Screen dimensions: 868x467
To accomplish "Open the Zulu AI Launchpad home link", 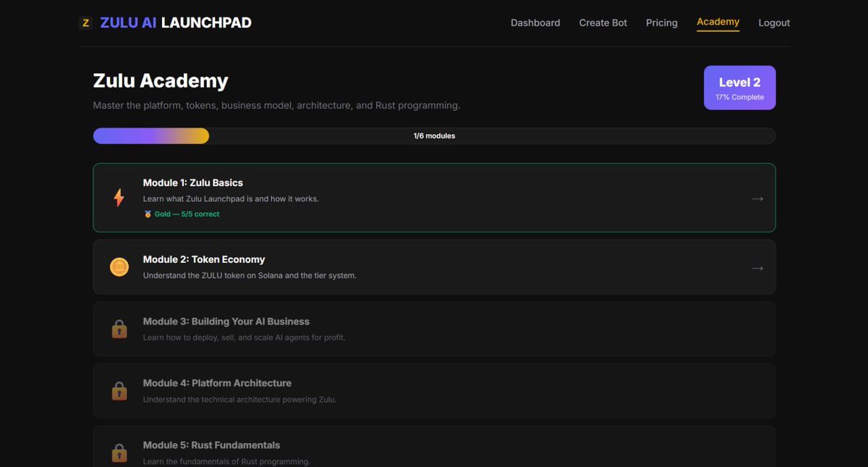I will pos(176,22).
